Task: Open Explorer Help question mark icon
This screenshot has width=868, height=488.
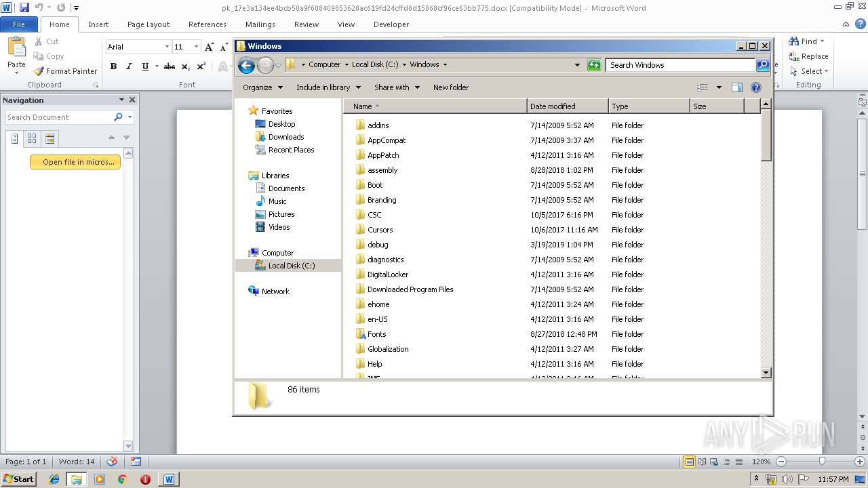Action: point(756,87)
